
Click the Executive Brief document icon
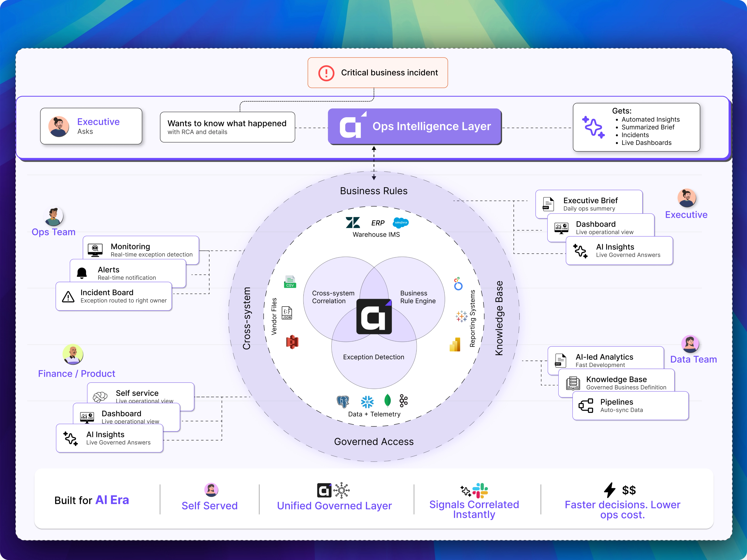[548, 204]
